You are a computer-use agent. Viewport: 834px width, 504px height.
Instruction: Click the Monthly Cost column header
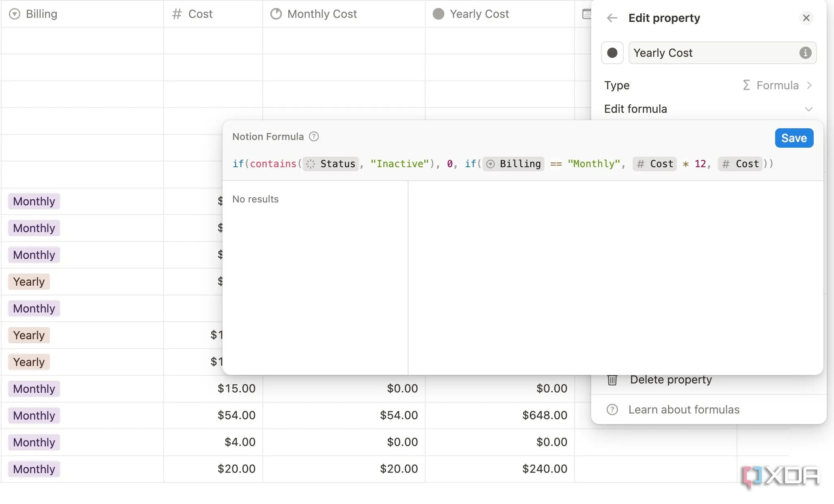(322, 14)
